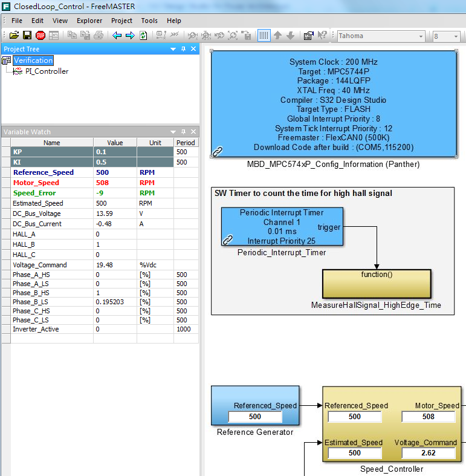466x476 pixels.
Task: Open the Project Tree panel options arrow
Action: (173, 49)
